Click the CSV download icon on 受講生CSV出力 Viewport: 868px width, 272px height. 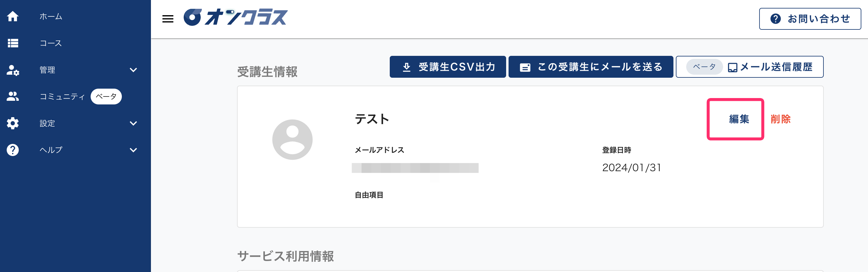coord(407,67)
